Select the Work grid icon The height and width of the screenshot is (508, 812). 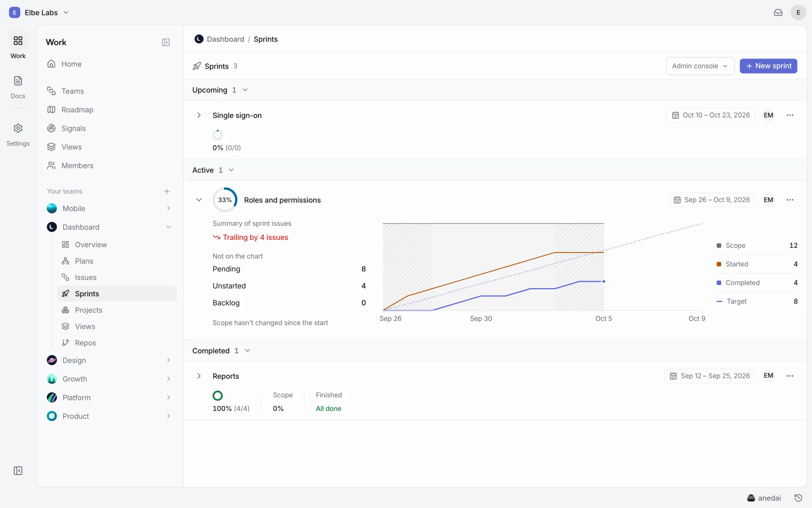pyautogui.click(x=18, y=41)
